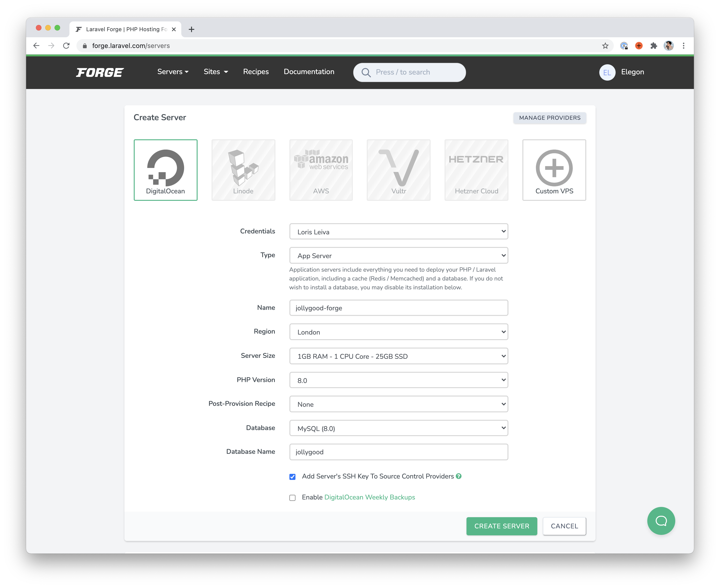The width and height of the screenshot is (720, 588).
Task: Open the Chrome extensions puzzle icon
Action: click(x=654, y=46)
